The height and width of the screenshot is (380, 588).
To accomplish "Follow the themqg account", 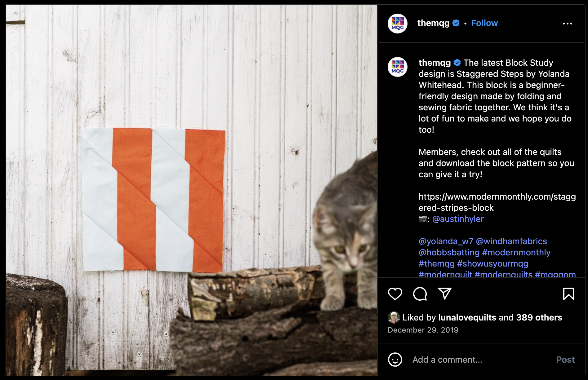I will [x=484, y=23].
